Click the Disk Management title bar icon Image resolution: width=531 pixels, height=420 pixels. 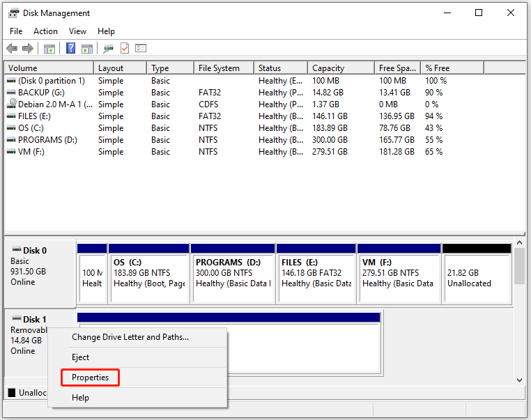point(13,13)
